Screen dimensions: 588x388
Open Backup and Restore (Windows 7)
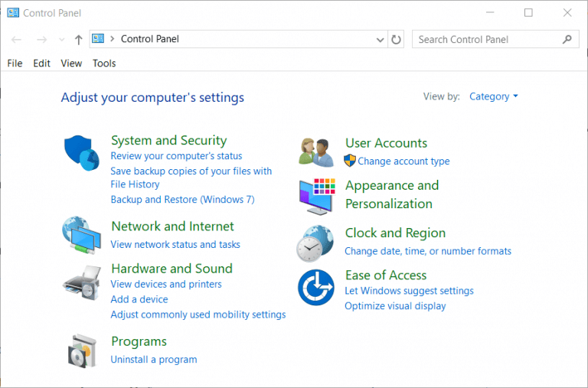[183, 199]
